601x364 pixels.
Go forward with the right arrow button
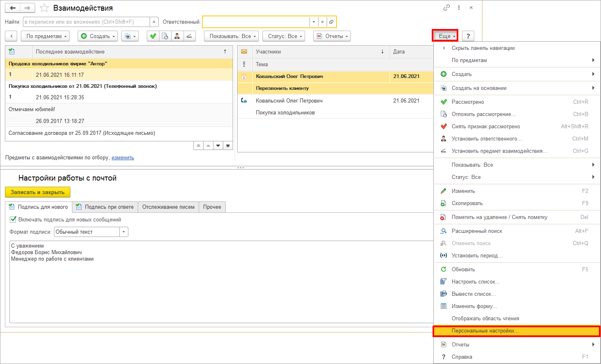[x=27, y=8]
